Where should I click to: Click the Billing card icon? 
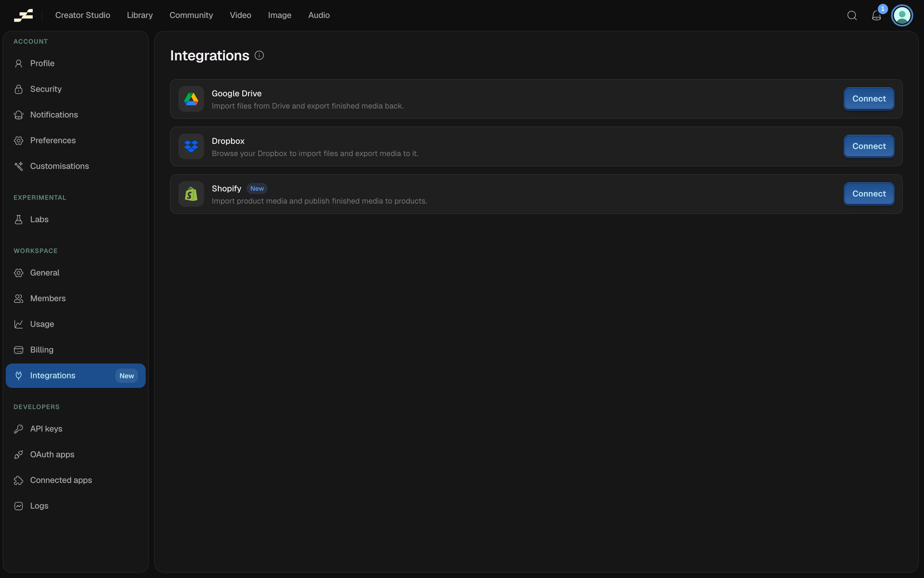pyautogui.click(x=18, y=350)
